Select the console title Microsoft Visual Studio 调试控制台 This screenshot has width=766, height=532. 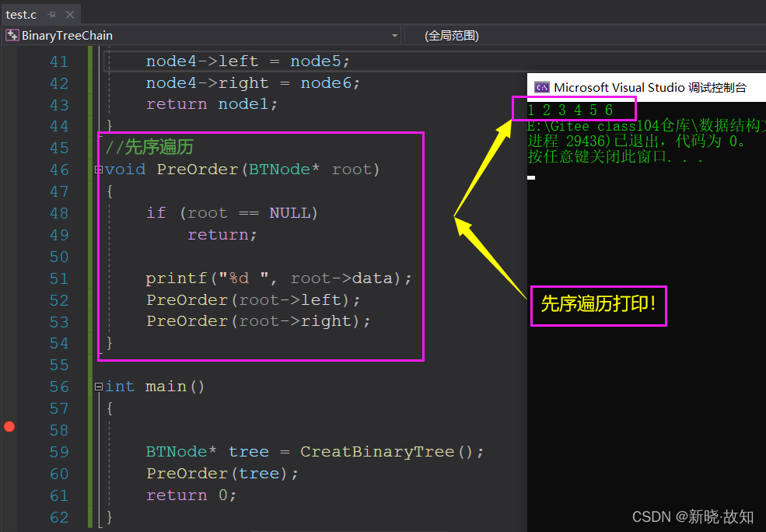coord(649,87)
